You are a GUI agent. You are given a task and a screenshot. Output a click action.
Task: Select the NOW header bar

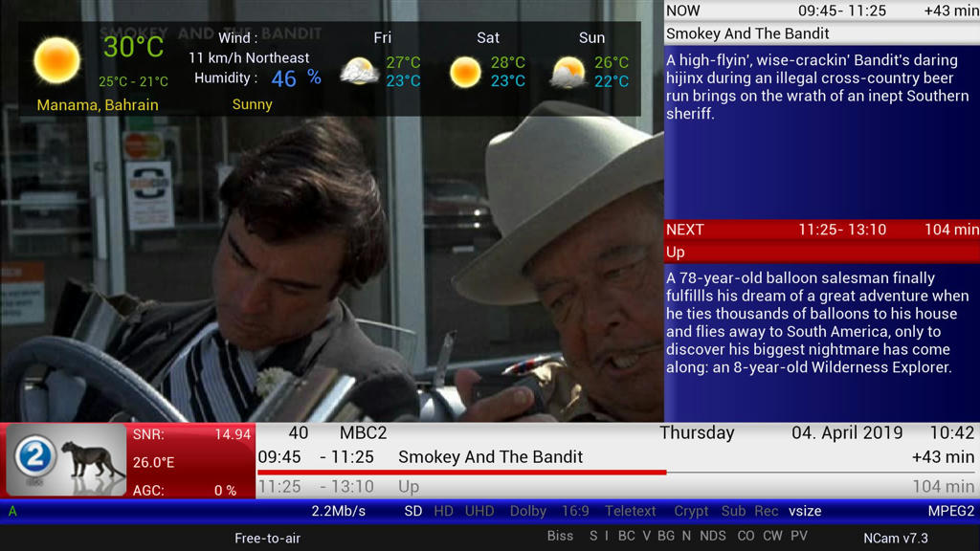click(x=822, y=11)
